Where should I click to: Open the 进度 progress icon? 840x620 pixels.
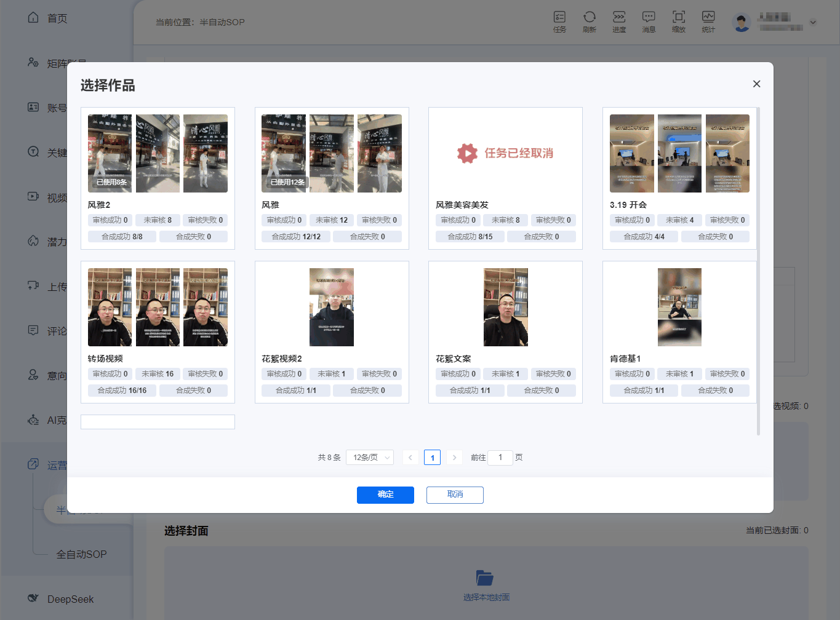coord(619,17)
